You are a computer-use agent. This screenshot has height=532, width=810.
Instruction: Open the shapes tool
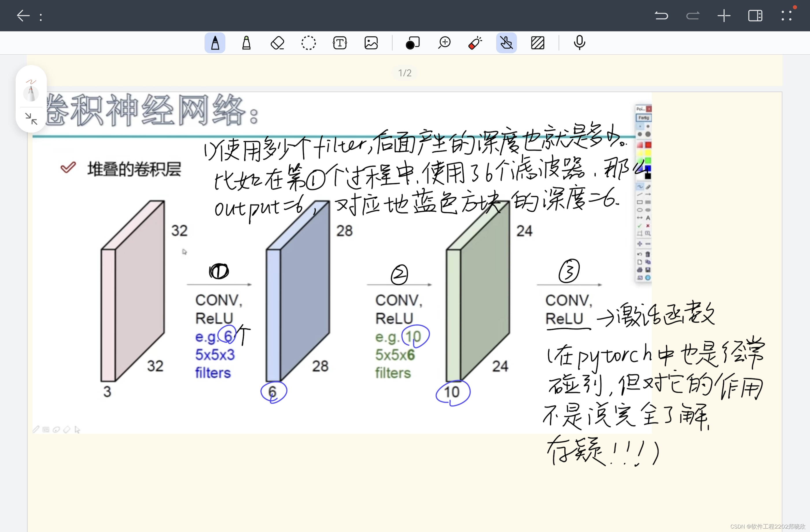point(413,43)
